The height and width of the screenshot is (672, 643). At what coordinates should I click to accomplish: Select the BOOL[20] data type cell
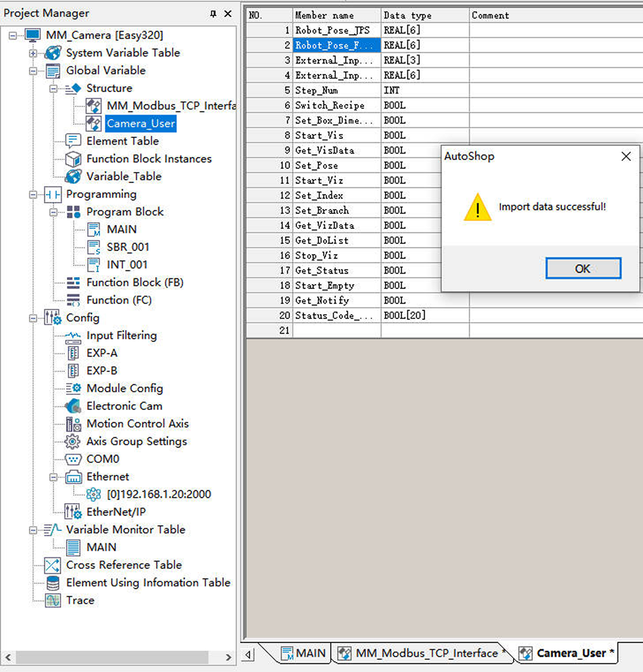(x=425, y=315)
